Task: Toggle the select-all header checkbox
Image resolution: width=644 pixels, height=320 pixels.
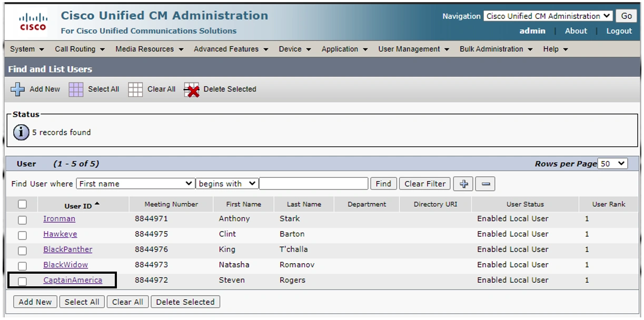Action: (x=22, y=204)
